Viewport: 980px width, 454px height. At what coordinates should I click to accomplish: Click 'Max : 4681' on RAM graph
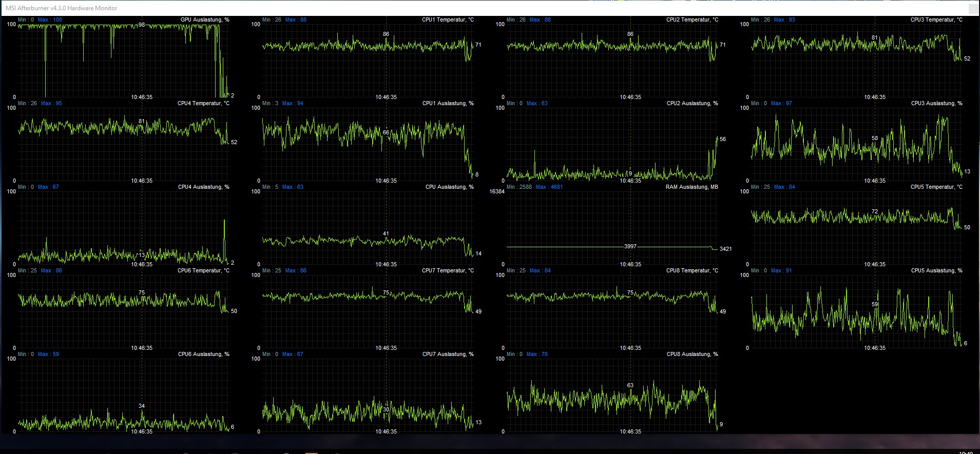pos(549,187)
